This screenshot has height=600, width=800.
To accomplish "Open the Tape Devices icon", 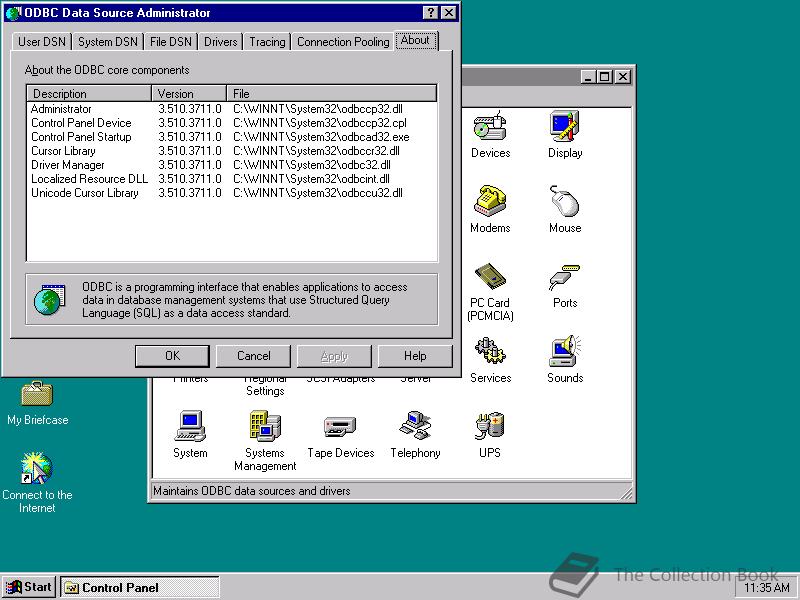I will point(340,428).
